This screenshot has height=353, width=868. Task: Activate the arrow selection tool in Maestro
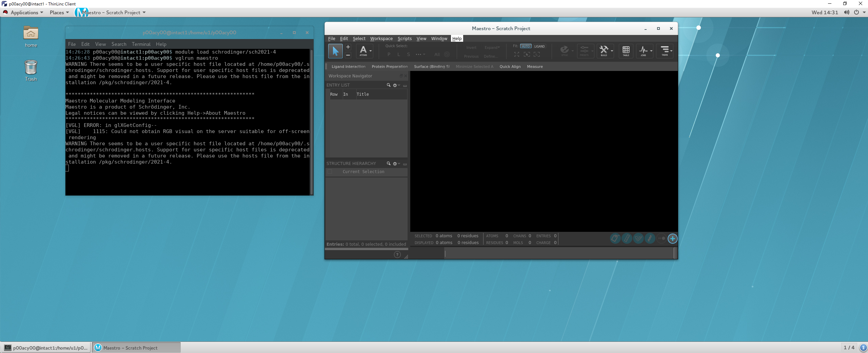335,51
